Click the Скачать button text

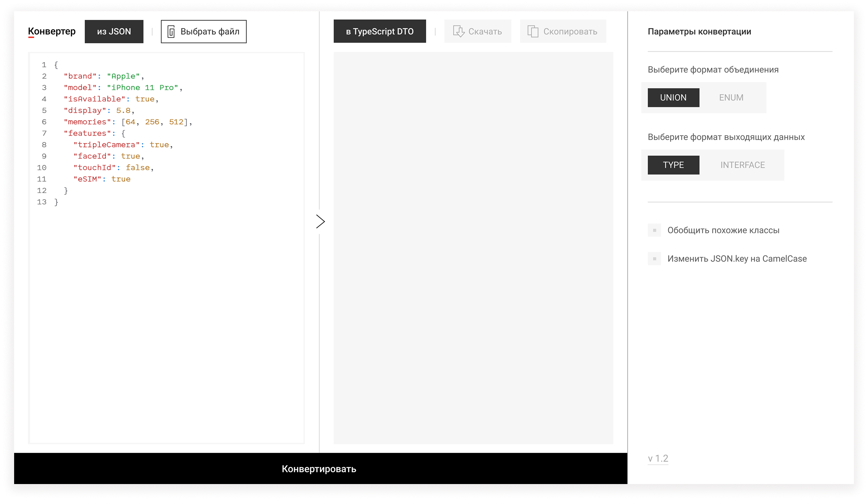485,31
